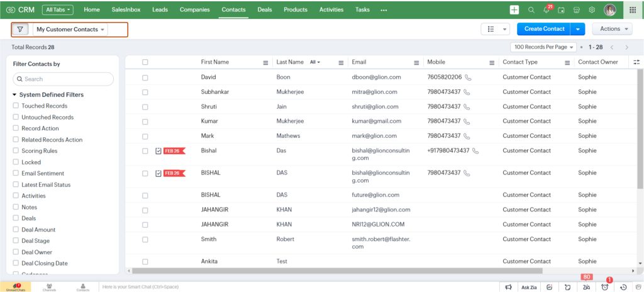The height and width of the screenshot is (292, 644).
Task: Open the Activities tab
Action: point(331,10)
